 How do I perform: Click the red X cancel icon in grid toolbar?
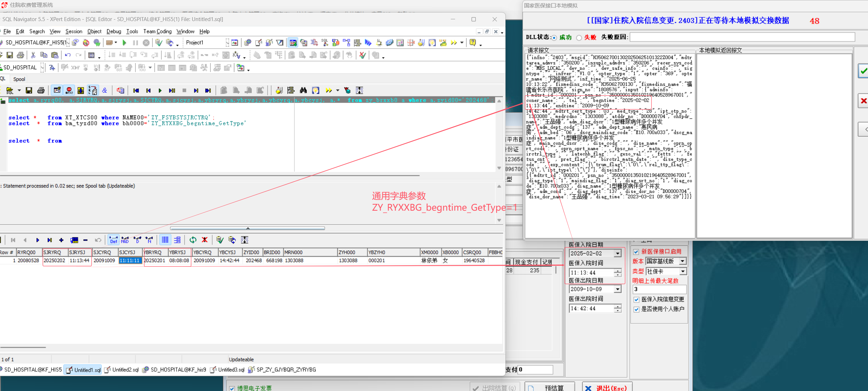click(x=205, y=240)
